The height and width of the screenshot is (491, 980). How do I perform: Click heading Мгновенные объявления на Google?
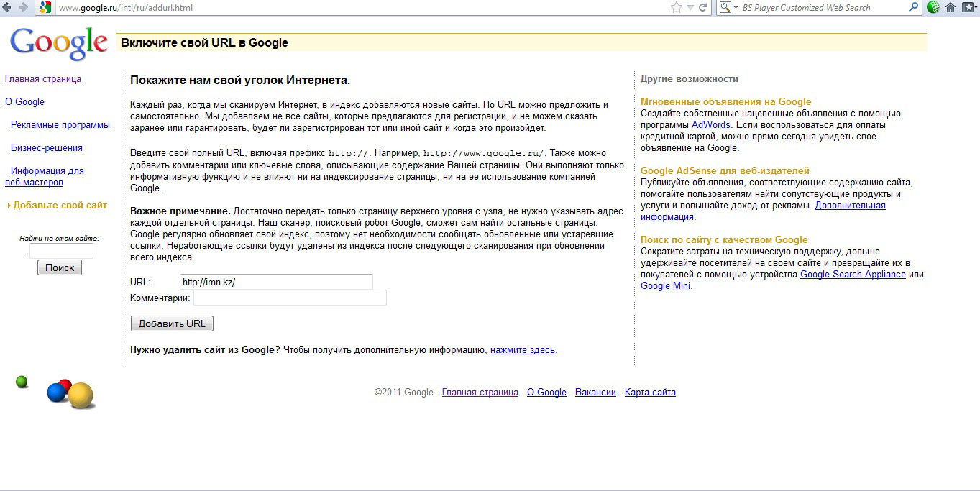(x=726, y=102)
